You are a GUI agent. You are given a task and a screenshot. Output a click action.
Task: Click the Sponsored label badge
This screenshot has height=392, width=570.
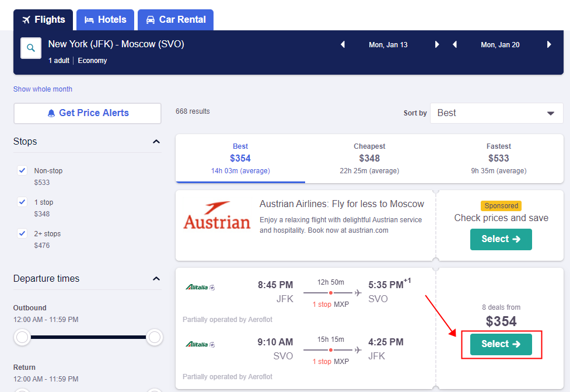[501, 206]
